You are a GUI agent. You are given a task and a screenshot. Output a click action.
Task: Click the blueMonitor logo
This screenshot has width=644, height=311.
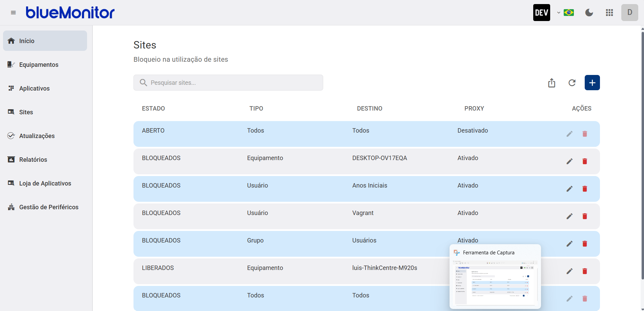click(70, 13)
